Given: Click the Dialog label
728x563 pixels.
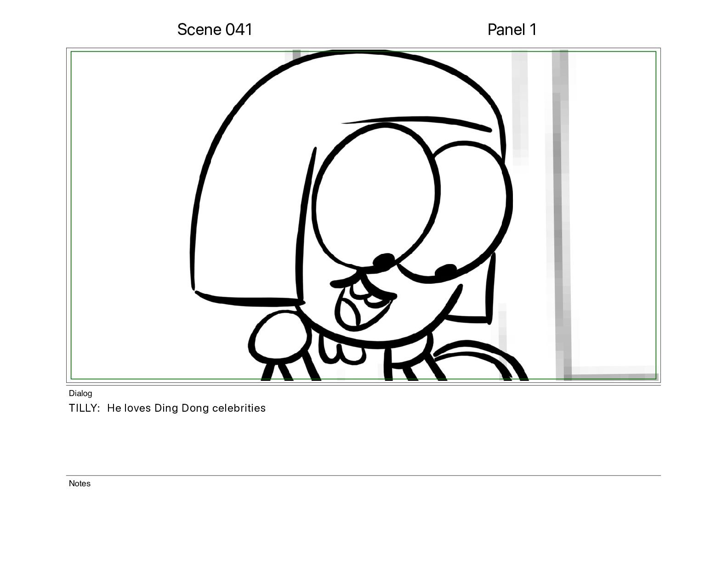Looking at the screenshot, I should point(80,393).
